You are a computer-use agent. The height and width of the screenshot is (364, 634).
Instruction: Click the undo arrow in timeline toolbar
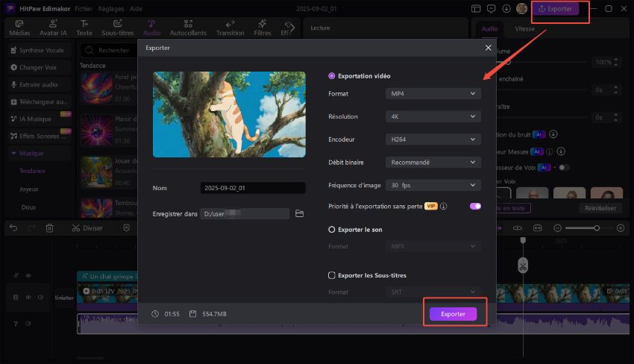(13, 228)
